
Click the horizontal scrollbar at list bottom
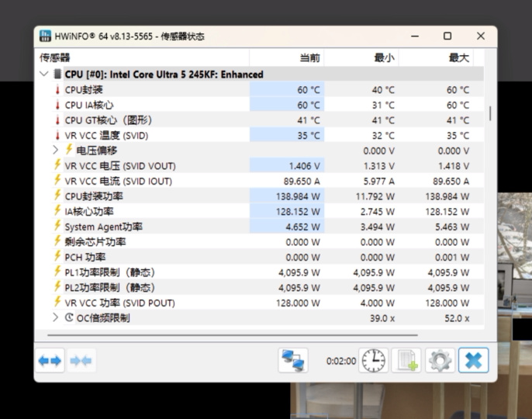pos(233,335)
